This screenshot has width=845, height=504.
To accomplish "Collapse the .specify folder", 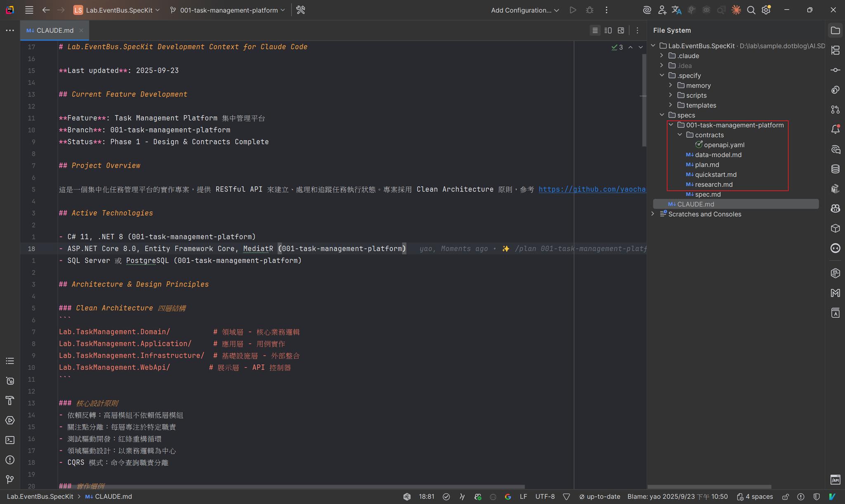I will pyautogui.click(x=662, y=75).
